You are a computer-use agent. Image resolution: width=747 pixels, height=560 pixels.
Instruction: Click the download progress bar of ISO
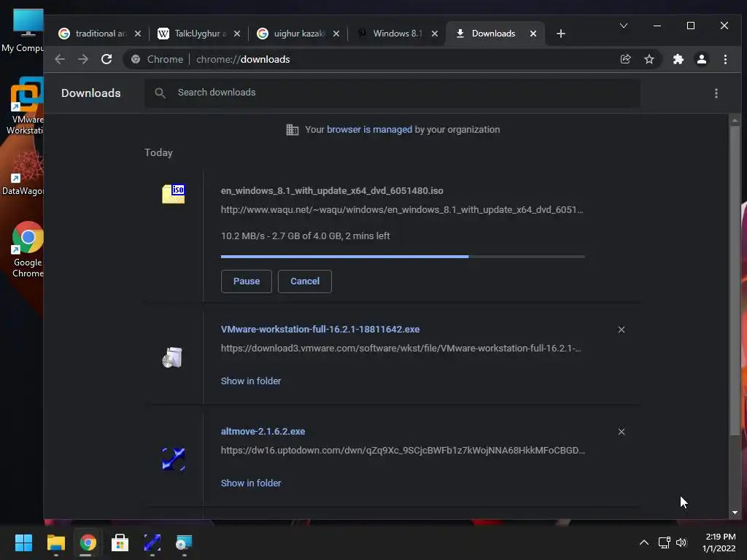pos(403,257)
